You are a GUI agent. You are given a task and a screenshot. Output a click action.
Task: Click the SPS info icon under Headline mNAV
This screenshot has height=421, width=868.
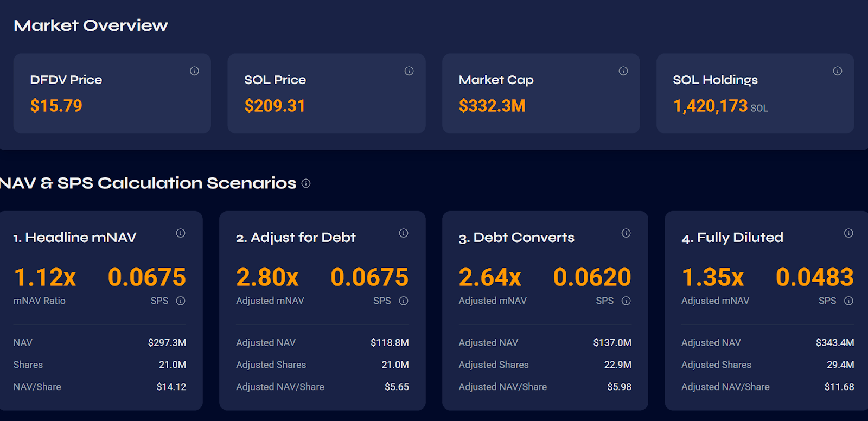[x=181, y=301]
